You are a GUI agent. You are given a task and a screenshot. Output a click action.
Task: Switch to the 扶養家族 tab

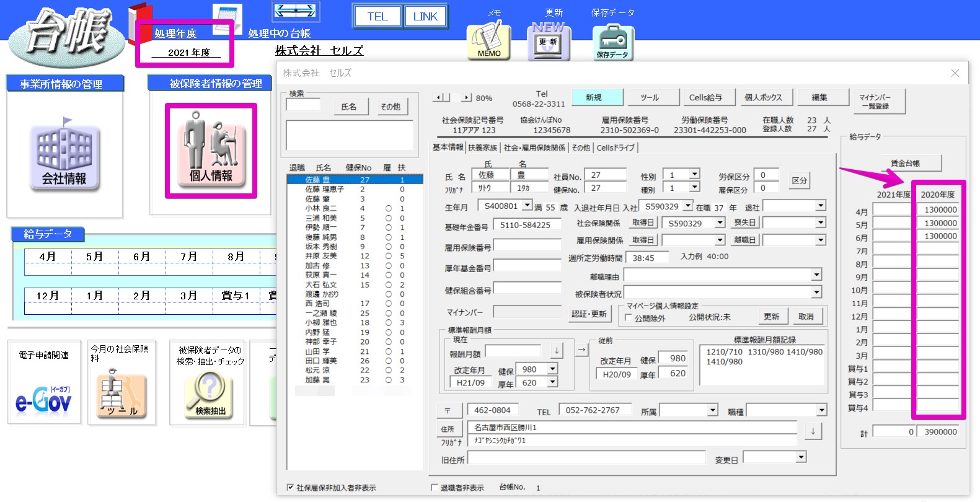point(483,148)
